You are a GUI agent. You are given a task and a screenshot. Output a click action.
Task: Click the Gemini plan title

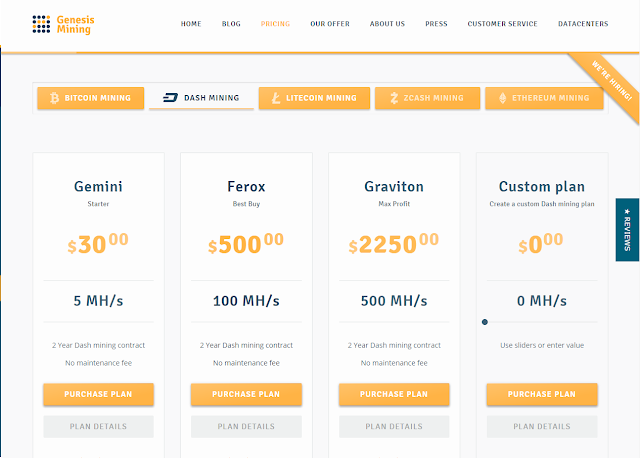(x=98, y=187)
